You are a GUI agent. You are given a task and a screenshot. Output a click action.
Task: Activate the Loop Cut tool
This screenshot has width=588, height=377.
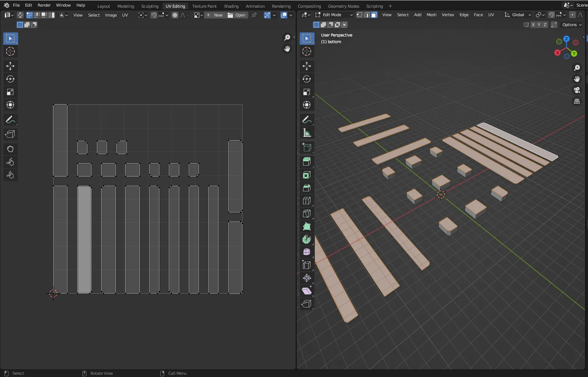(306, 201)
